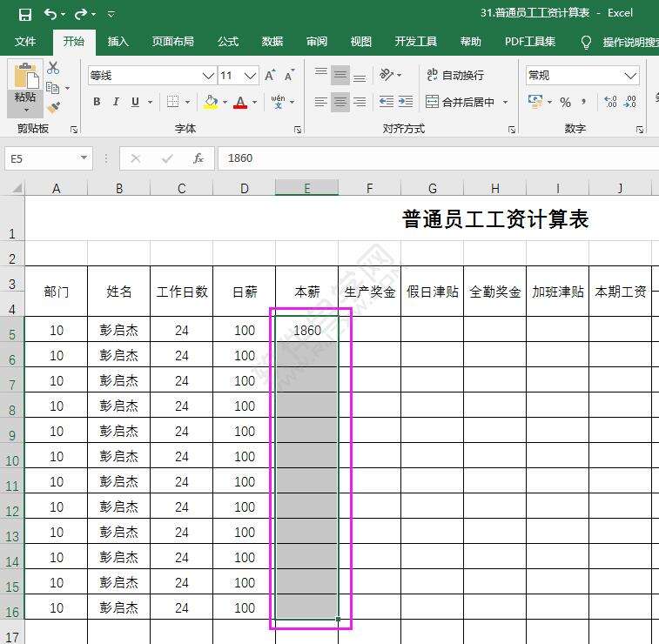Apply the red font color
Screen dimensions: 659x644
[240, 102]
